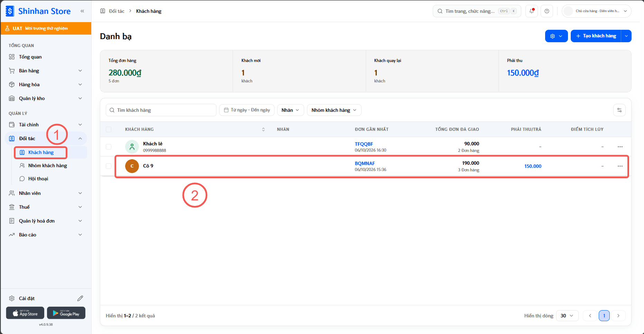Sort by the Khách hàng column arrows
The image size is (644, 334).
263,129
